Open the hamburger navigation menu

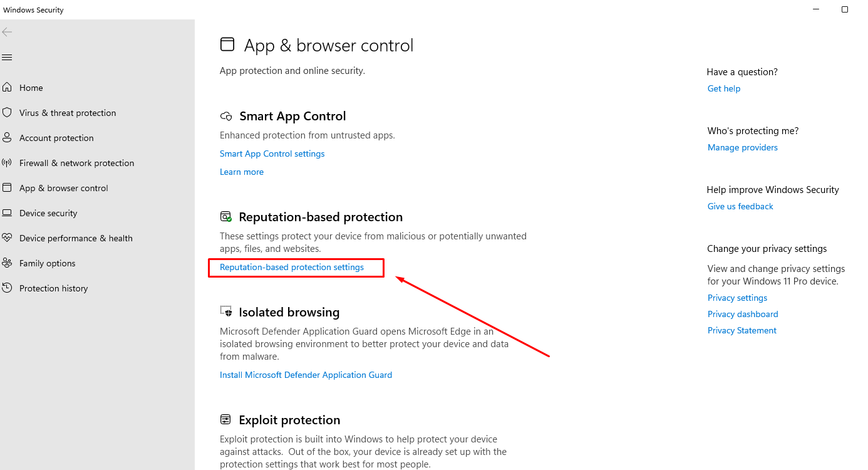click(x=7, y=58)
